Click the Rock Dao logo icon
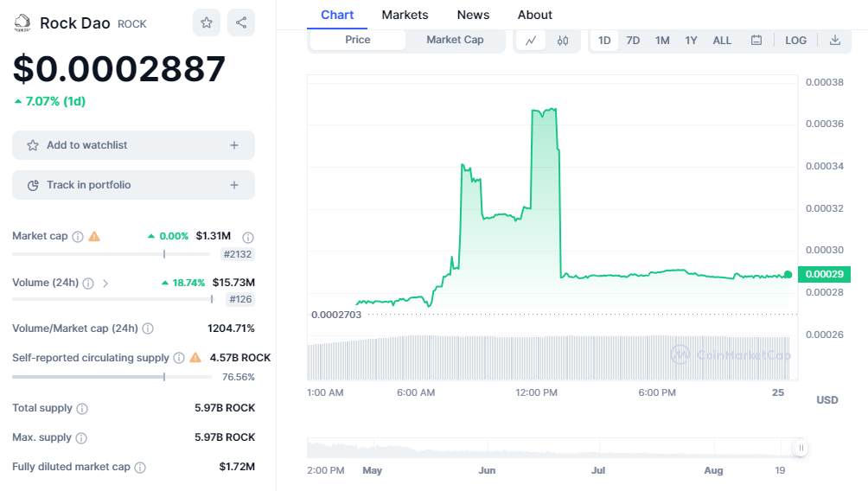 (22, 22)
